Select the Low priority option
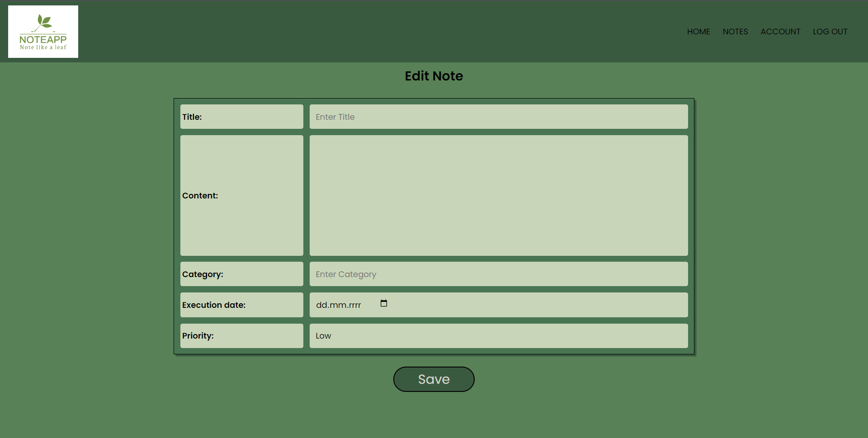 point(498,336)
